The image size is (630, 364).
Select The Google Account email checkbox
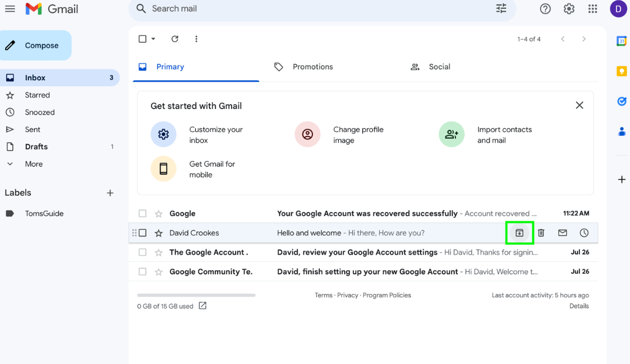142,252
